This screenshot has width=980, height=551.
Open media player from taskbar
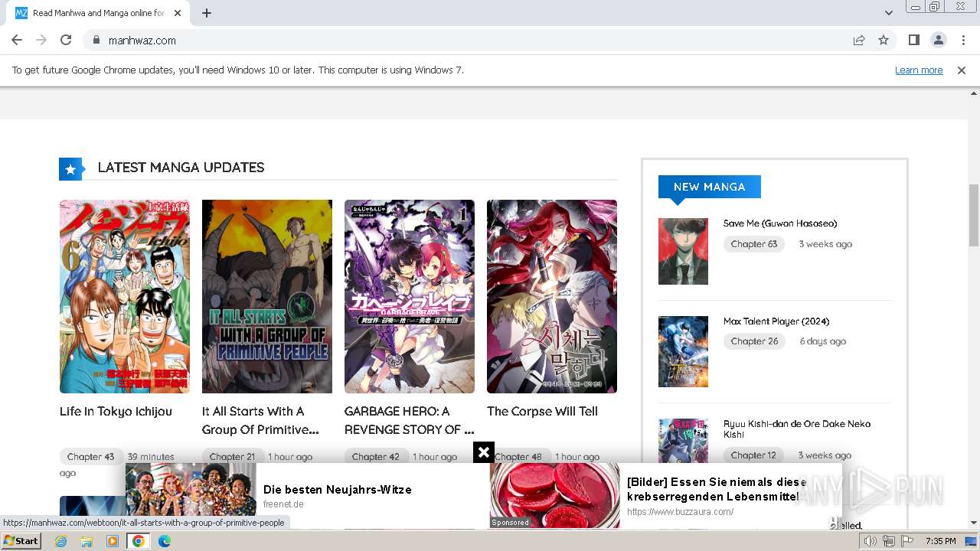(x=113, y=541)
